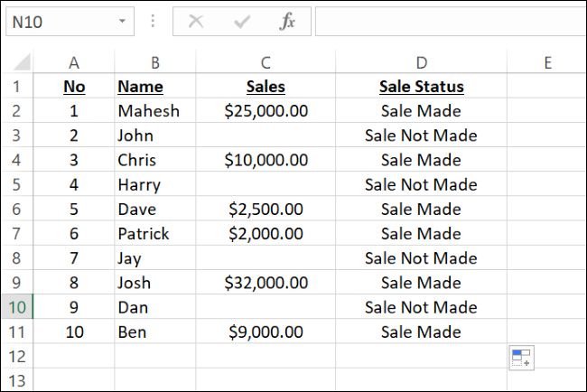Select column E header
587x392 pixels.
[546, 62]
